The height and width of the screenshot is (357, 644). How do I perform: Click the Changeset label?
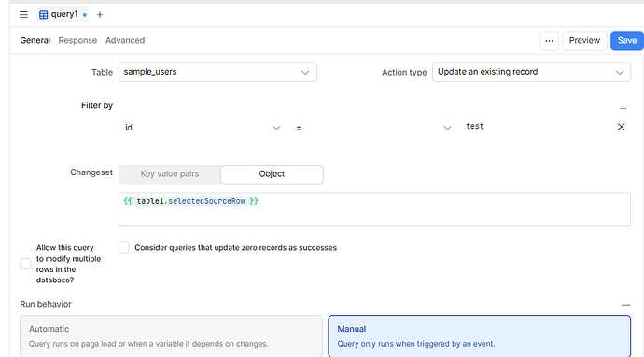click(91, 172)
